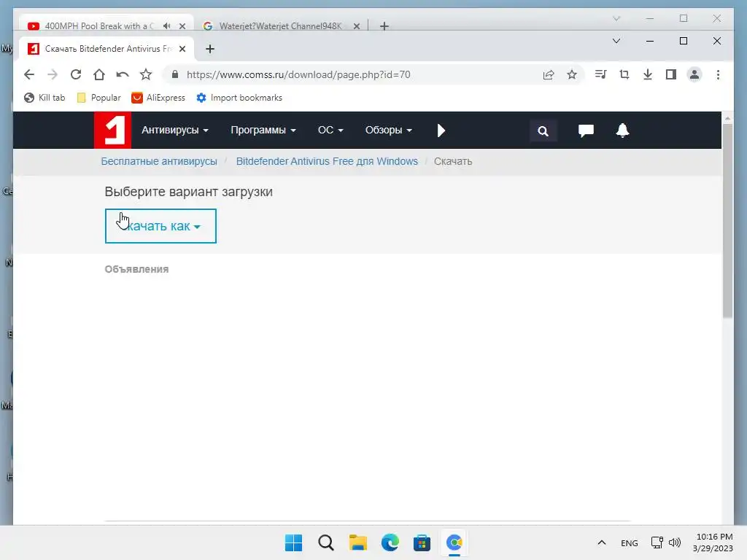Image resolution: width=747 pixels, height=560 pixels.
Task: Reload the current page
Action: 76,74
